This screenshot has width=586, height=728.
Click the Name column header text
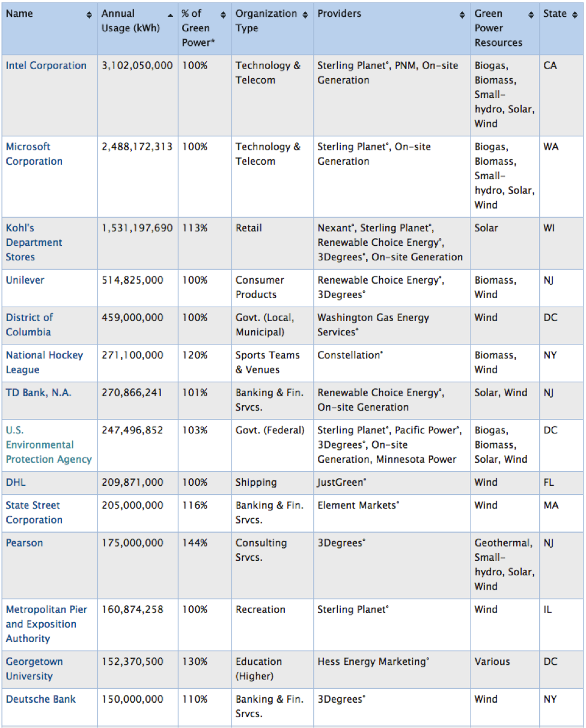[20, 13]
